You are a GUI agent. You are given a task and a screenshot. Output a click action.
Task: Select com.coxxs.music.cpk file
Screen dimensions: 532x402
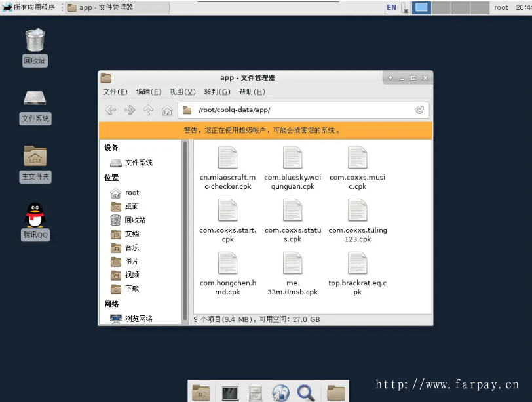coord(357,168)
